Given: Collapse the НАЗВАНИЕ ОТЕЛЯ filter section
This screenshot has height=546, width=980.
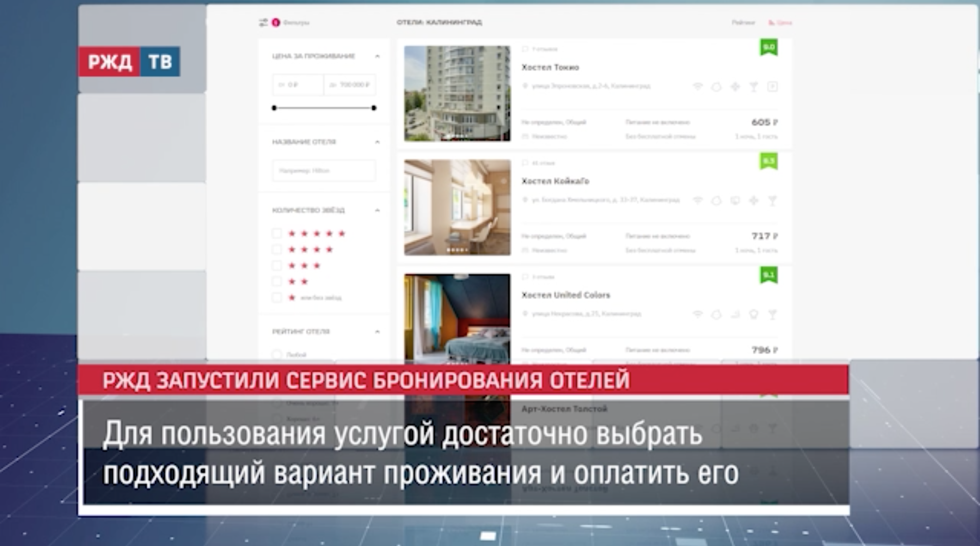Looking at the screenshot, I should click(377, 142).
